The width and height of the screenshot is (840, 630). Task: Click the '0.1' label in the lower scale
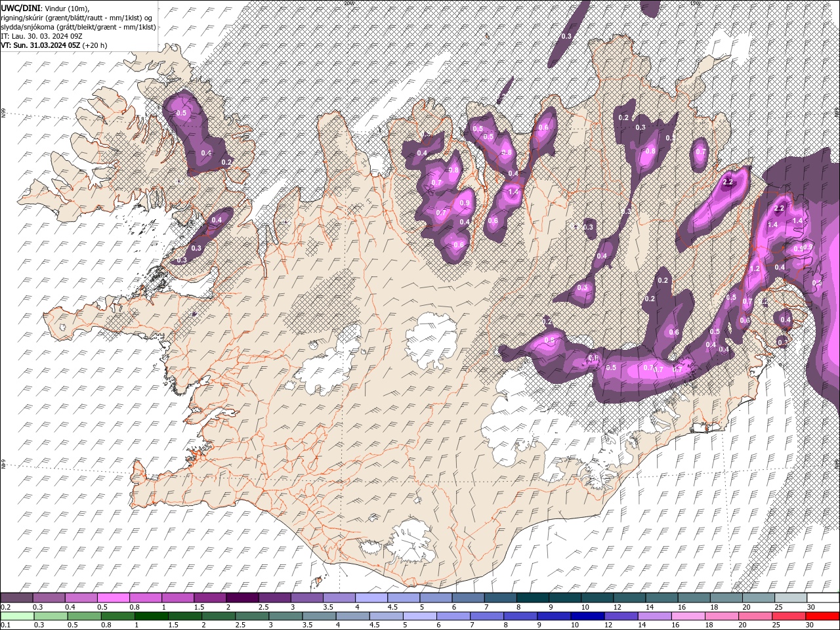6,625
